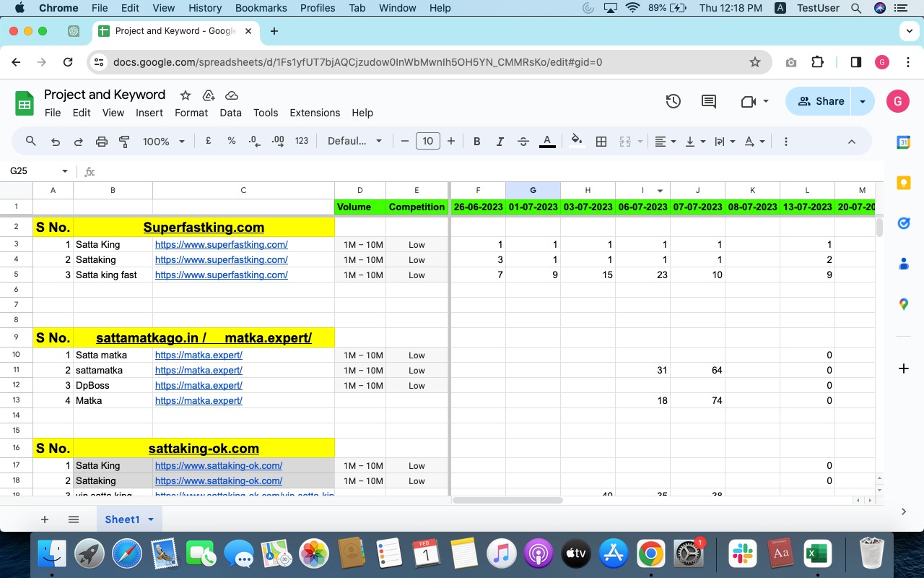
Task: Star the Project and Keyword document
Action: [186, 95]
